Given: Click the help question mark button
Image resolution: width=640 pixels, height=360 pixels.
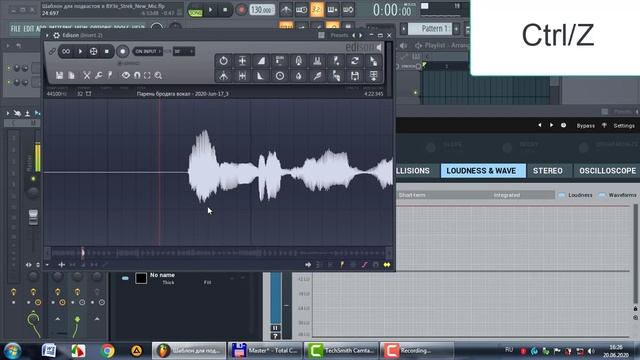Looking at the screenshot, I should click(x=276, y=336).
